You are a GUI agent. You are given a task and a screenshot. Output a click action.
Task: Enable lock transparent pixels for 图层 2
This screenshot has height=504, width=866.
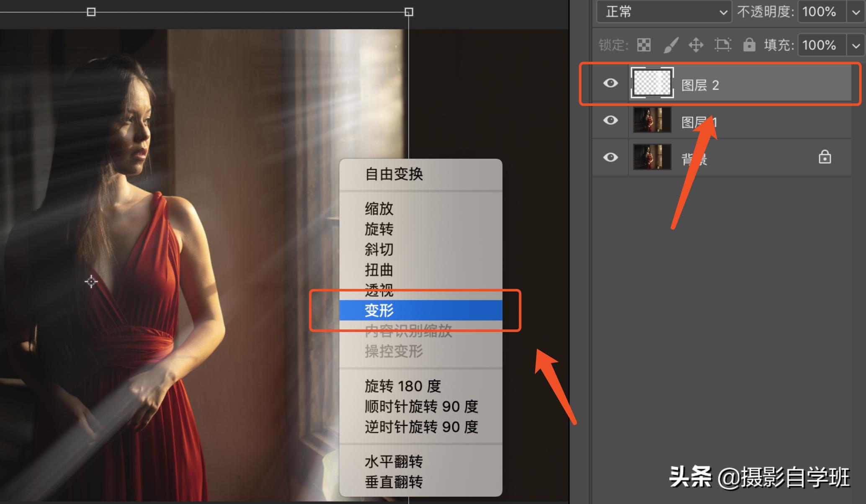coord(643,45)
